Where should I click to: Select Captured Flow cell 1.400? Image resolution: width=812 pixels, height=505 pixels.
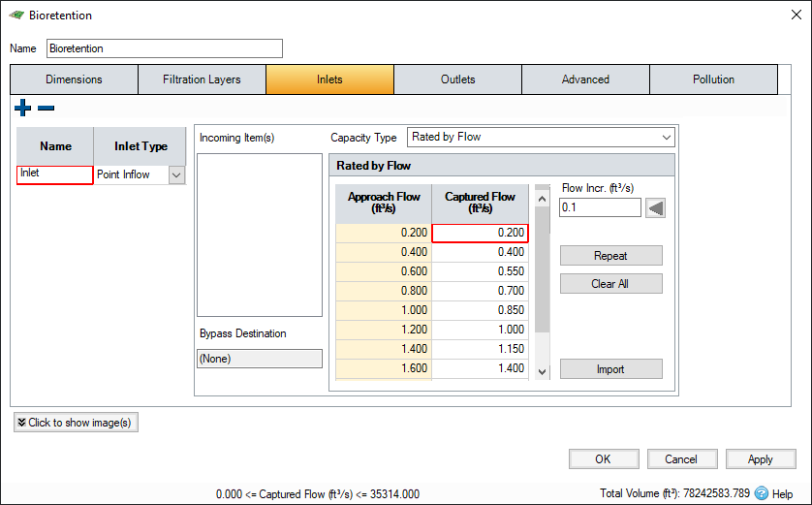coord(480,368)
